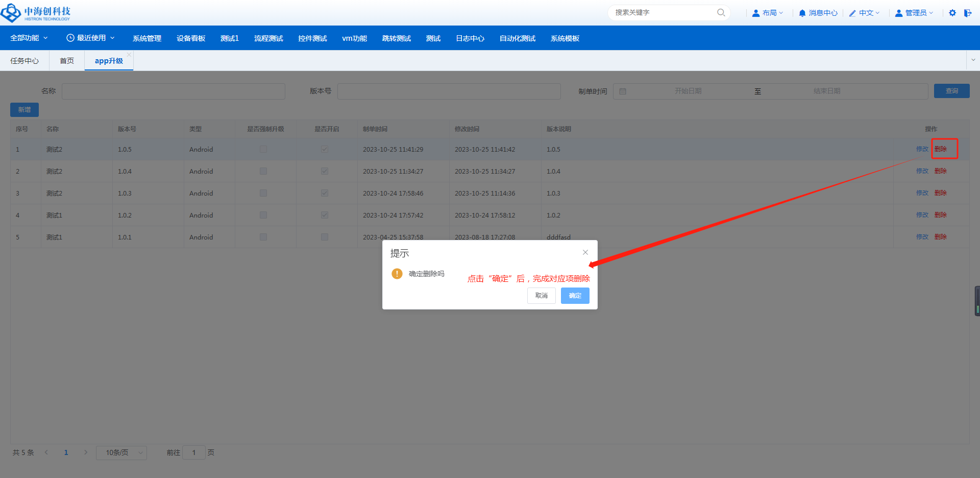Expand the 全部功能 dropdown menu
Viewport: 980px width, 478px height.
29,38
